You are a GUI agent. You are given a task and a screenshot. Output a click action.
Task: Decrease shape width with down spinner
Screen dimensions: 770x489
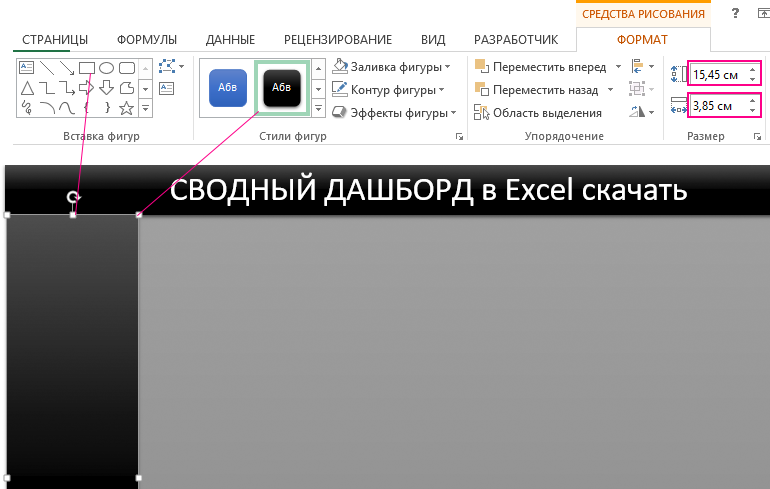[x=753, y=110]
